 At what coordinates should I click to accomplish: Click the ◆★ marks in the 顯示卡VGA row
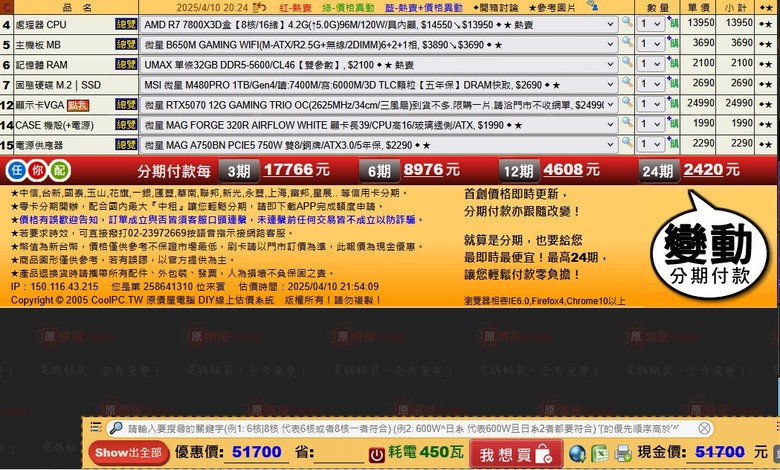point(766,105)
